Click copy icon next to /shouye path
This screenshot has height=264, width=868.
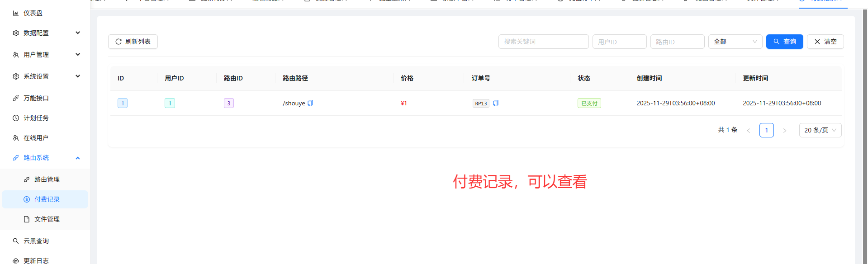[310, 103]
